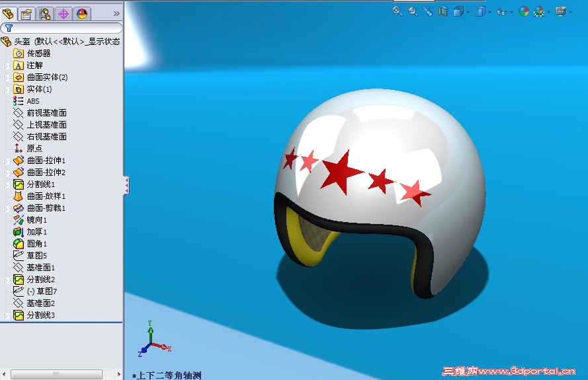Screen dimensions: 588x380
Task: Click the Previous View icon
Action: [428, 12]
